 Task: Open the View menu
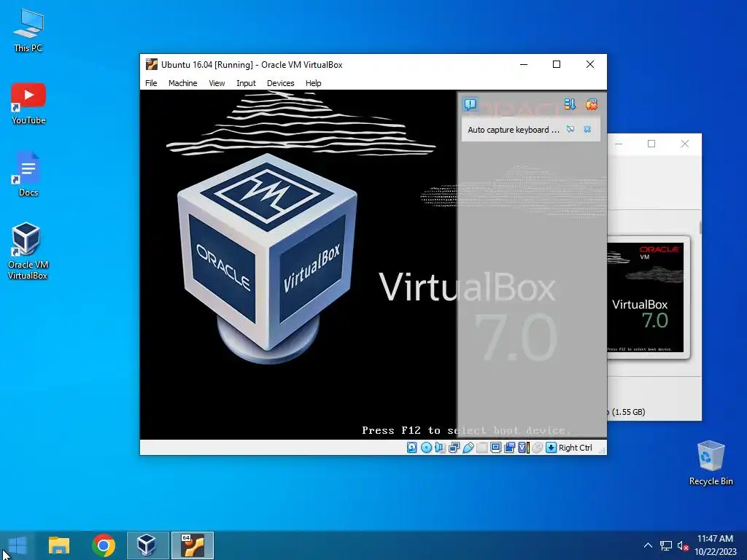(217, 83)
